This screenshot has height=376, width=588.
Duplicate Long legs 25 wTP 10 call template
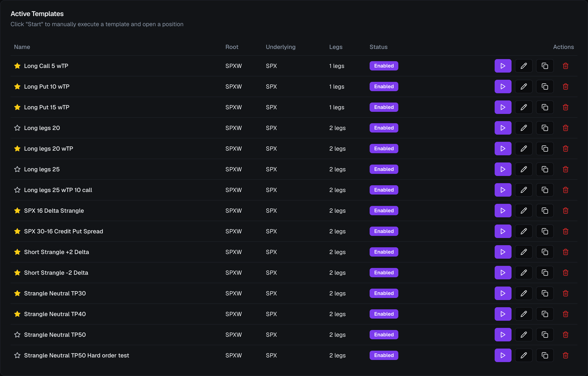pos(544,190)
